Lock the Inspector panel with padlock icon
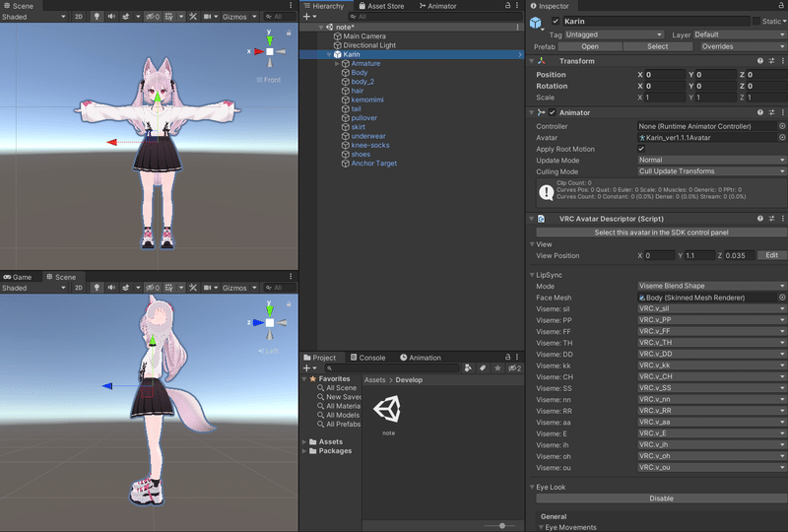This screenshot has width=788, height=532. click(x=781, y=6)
